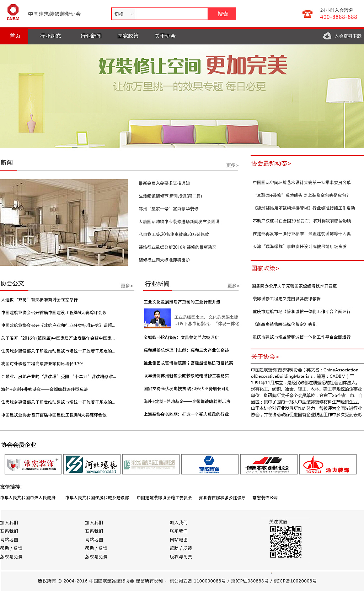Select 行业新闻 in the navigation bar
This screenshot has height=591, width=364.
tap(91, 36)
